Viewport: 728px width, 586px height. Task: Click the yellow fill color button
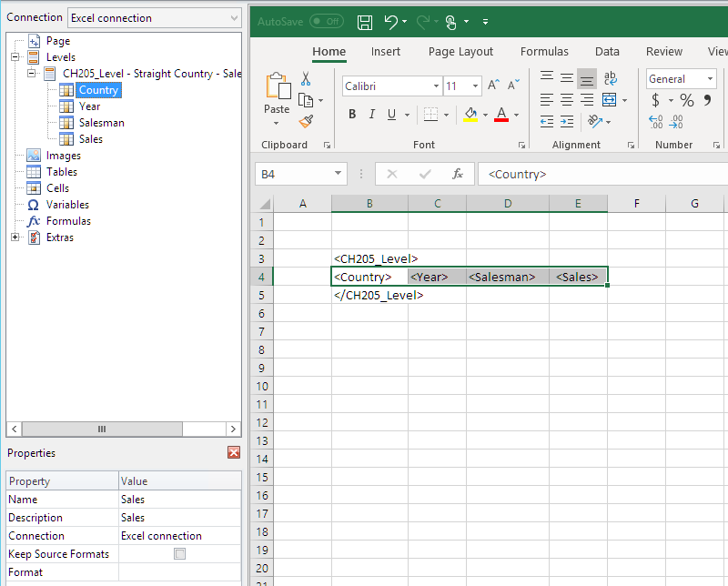click(470, 115)
